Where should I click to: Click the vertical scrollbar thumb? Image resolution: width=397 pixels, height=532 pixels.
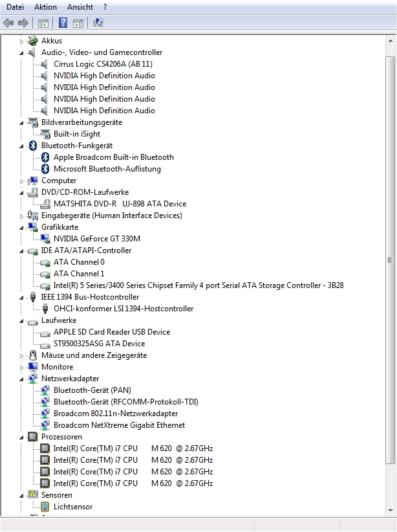tap(390, 259)
